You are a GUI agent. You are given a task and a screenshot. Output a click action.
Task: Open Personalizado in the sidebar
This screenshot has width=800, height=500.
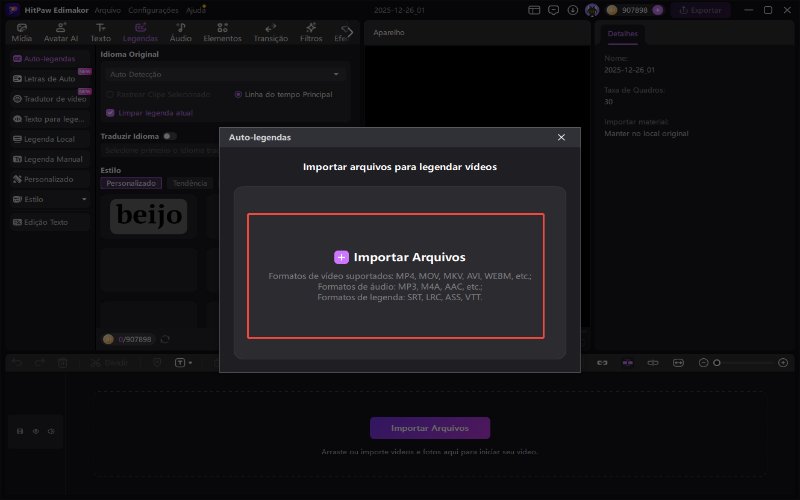(x=49, y=179)
